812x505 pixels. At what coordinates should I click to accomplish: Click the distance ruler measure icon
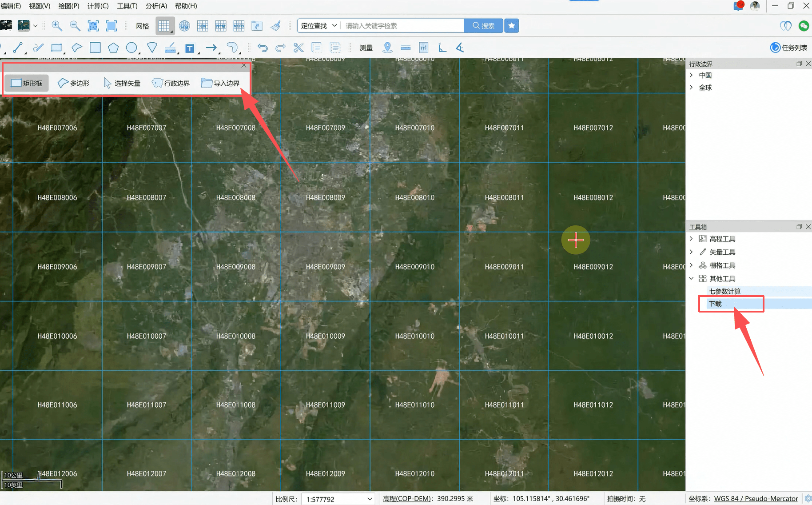406,48
